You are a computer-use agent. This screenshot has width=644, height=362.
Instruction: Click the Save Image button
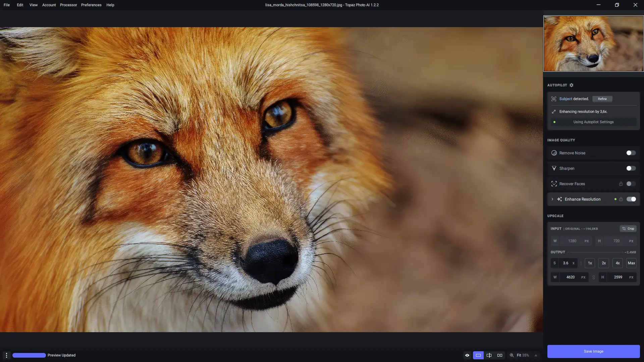point(593,351)
